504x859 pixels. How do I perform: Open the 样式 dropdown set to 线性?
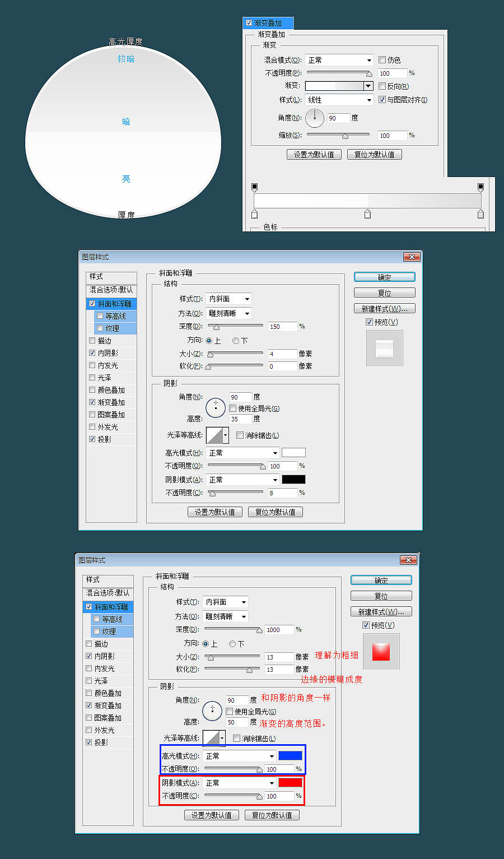(x=339, y=99)
